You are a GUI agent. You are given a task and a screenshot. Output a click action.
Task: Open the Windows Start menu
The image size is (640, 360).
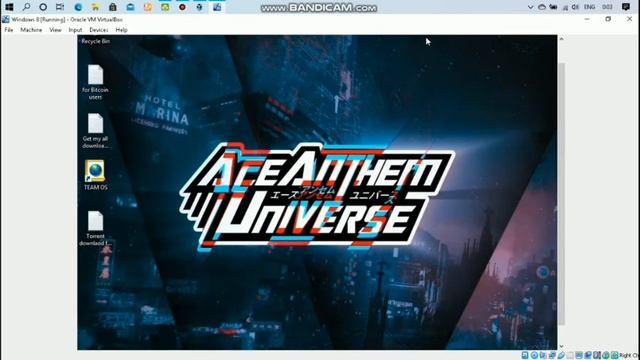tap(9, 7)
